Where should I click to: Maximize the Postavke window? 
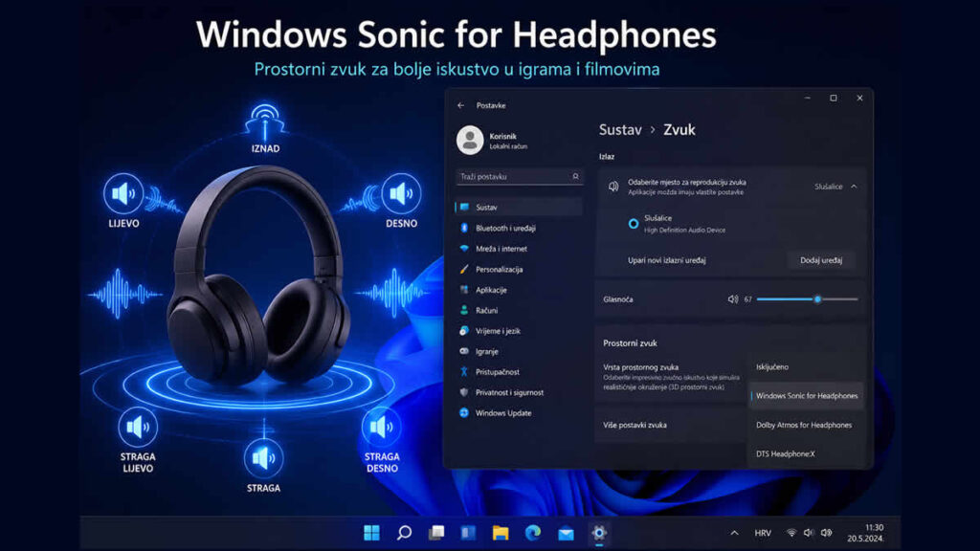pyautogui.click(x=834, y=99)
